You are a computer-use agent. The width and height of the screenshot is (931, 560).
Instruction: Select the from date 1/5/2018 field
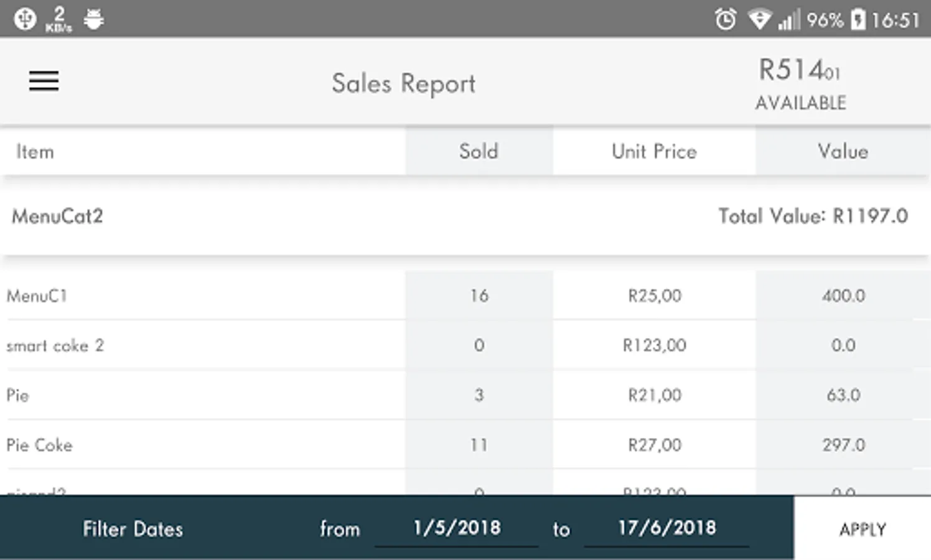coord(457,528)
